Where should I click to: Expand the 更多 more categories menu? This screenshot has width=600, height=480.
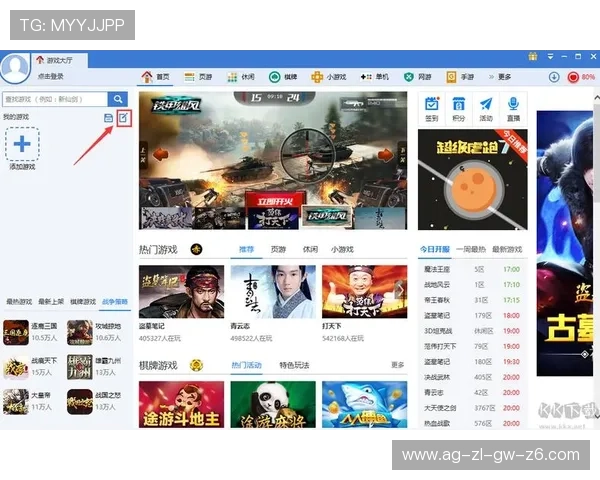pos(500,77)
